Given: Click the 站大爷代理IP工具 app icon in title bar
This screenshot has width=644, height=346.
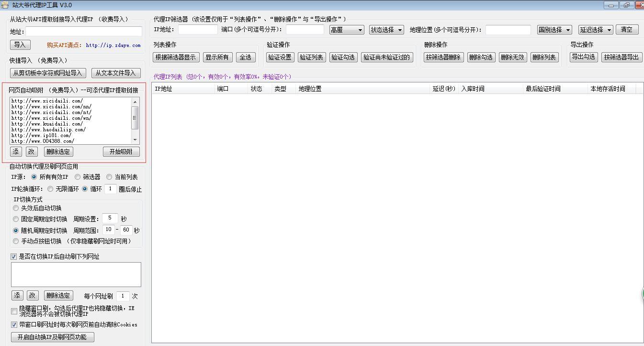Looking at the screenshot, I should pos(5,5).
